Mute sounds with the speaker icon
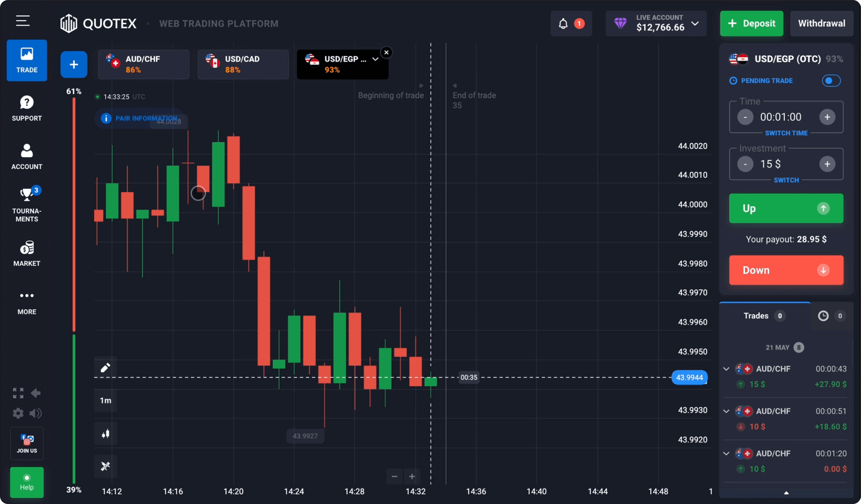The height and width of the screenshot is (504, 861). click(x=36, y=413)
